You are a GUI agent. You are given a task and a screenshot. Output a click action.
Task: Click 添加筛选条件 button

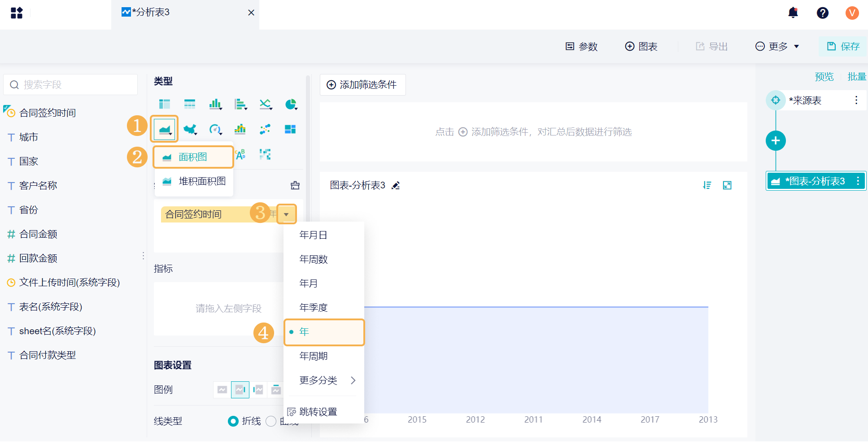pos(362,85)
